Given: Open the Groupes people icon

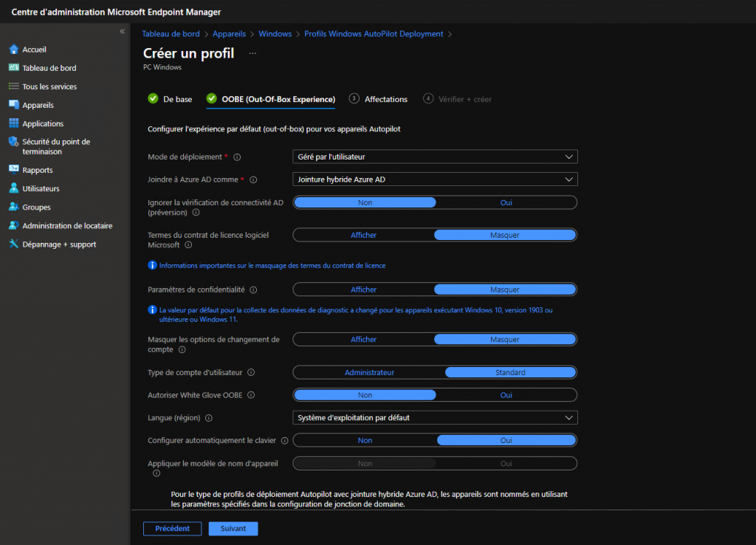Looking at the screenshot, I should click(14, 207).
